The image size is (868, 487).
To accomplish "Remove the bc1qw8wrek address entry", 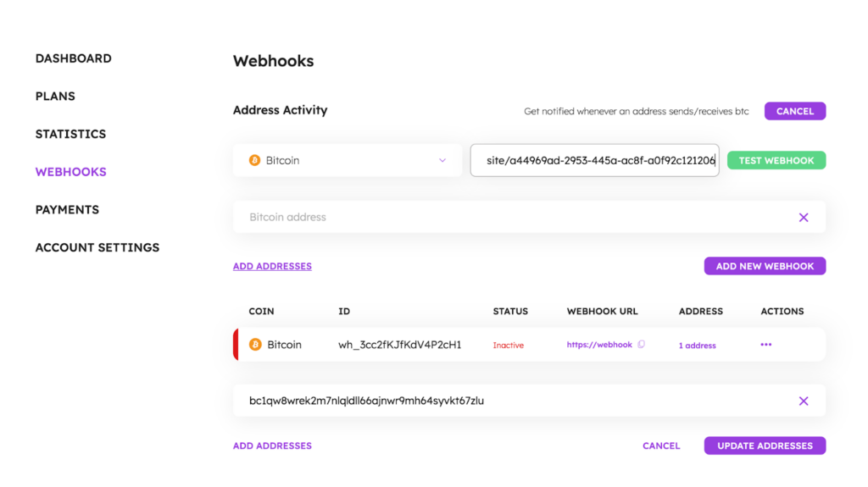I will click(804, 401).
